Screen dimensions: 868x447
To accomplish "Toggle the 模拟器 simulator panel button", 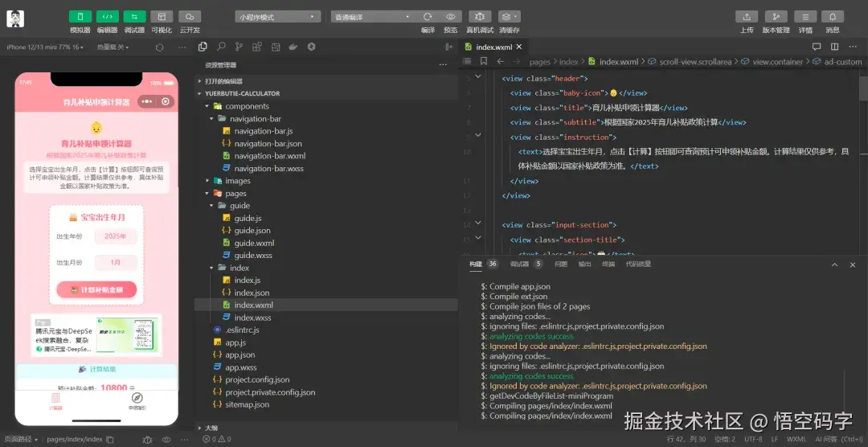I will (x=80, y=17).
